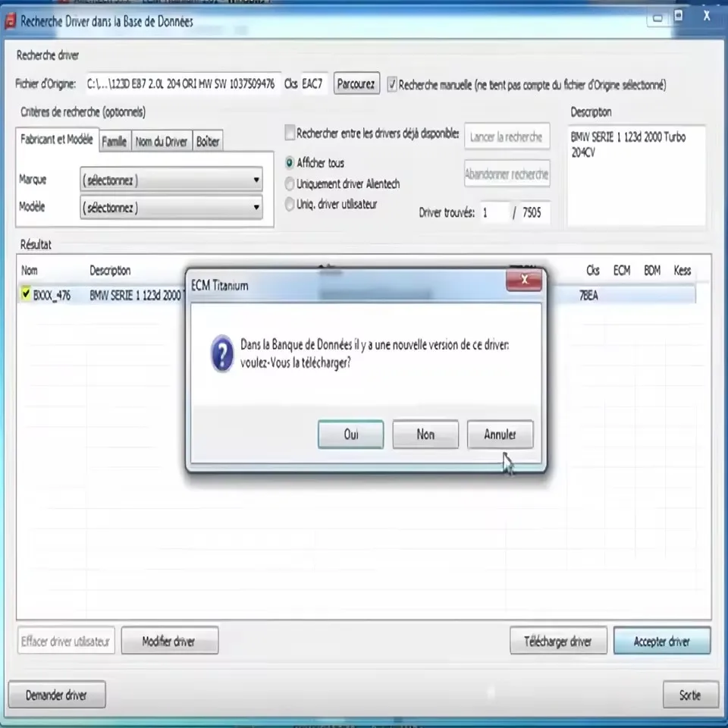Click the 78EA checksum cell
This screenshot has width=728, height=728.
coord(588,295)
